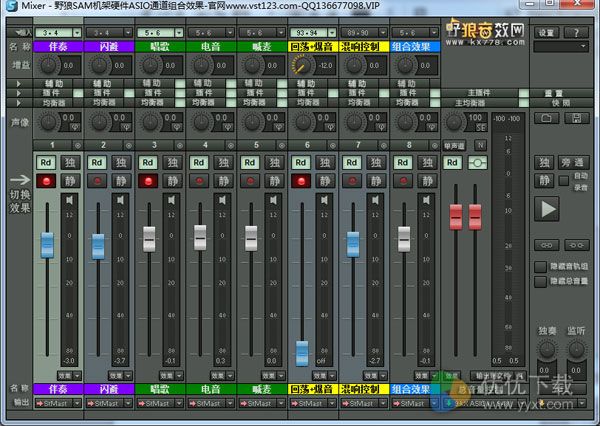Open 插件 slot on the 混响控制 channel

point(359,93)
